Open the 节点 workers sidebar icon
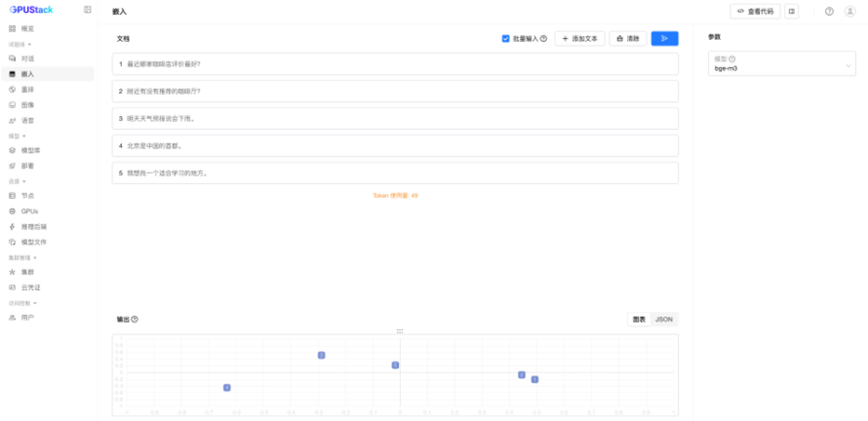The height and width of the screenshot is (421, 868). click(x=12, y=195)
